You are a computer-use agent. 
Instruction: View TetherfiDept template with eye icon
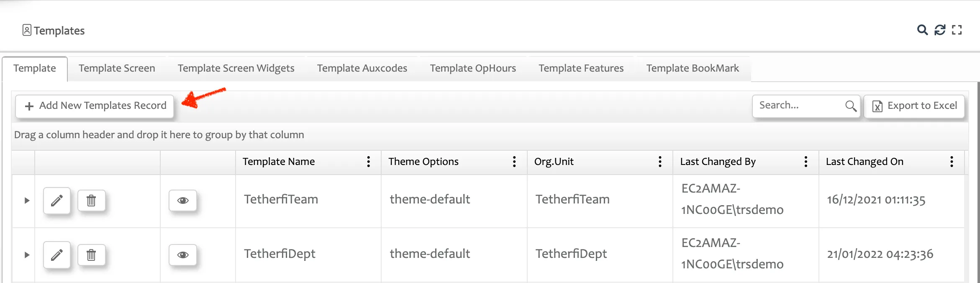(x=183, y=255)
